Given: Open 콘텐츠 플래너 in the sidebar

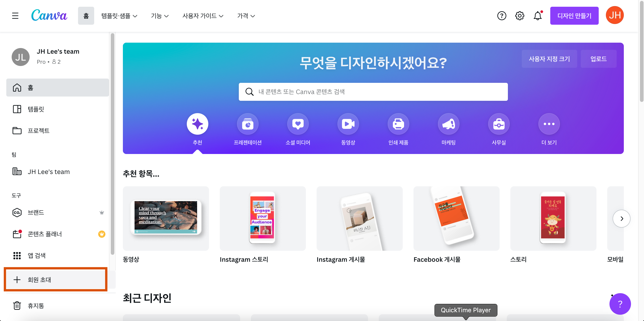Looking at the screenshot, I should (45, 234).
